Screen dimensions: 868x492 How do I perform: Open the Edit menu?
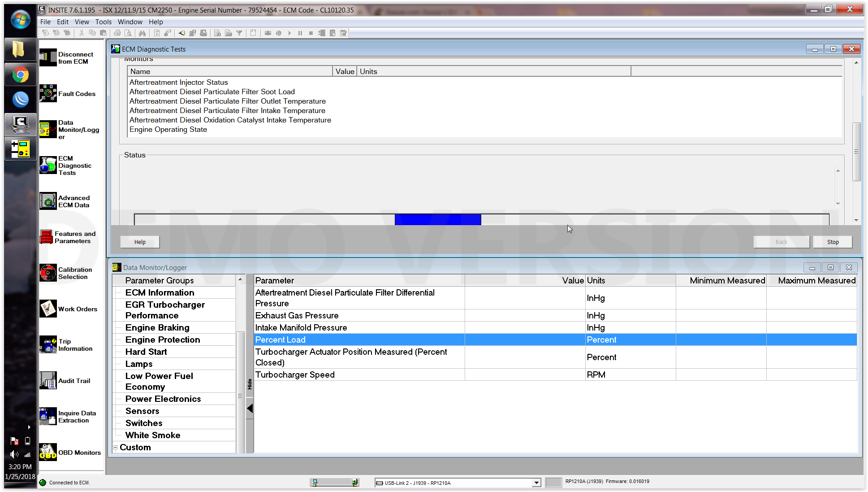click(x=63, y=22)
